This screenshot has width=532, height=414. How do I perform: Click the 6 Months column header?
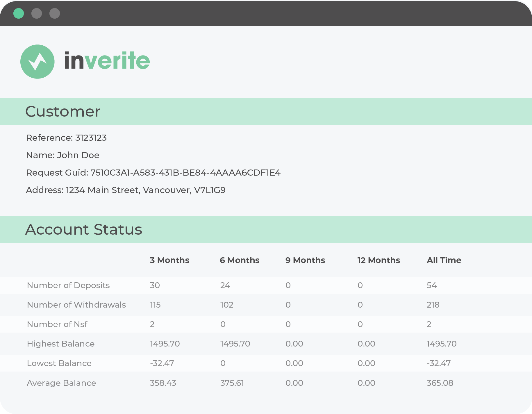click(240, 260)
